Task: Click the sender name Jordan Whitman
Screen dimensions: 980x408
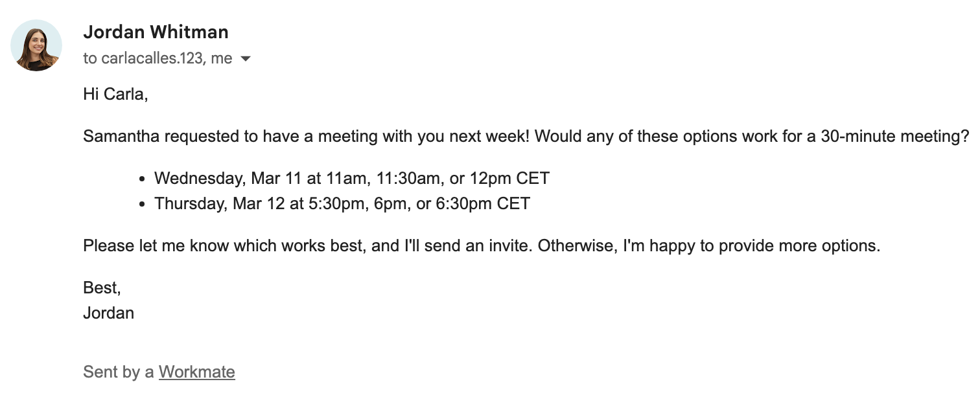Action: 156,32
